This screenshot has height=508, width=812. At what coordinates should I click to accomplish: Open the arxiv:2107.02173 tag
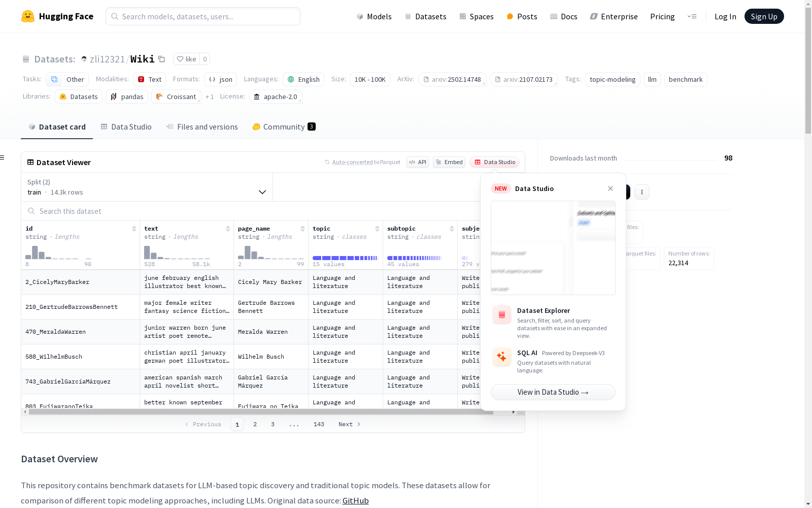(524, 79)
